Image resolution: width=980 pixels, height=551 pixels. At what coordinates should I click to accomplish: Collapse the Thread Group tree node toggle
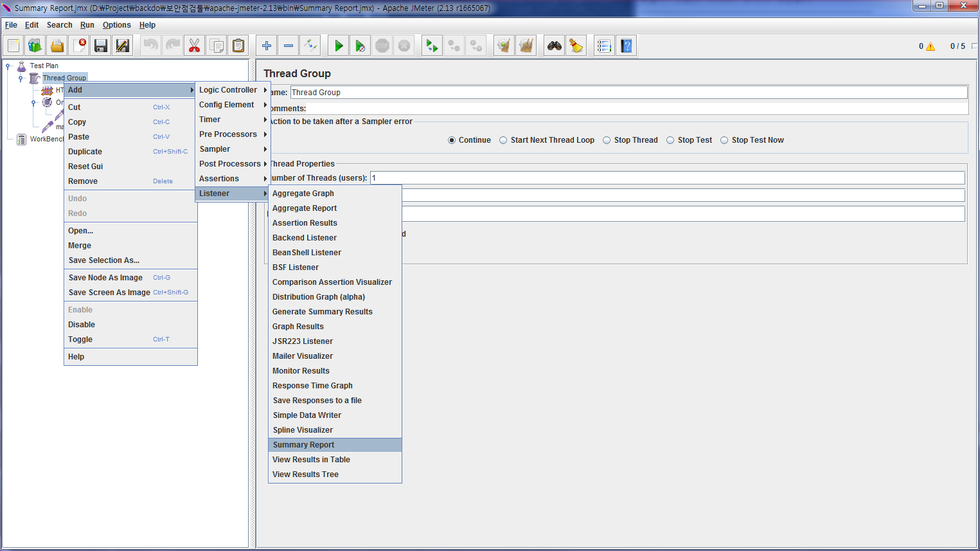[x=21, y=78]
